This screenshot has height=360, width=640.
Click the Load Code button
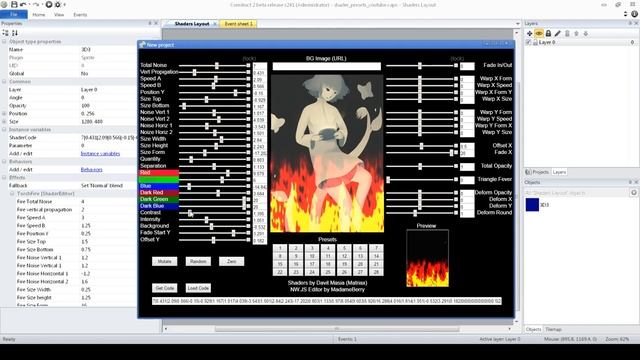(198, 288)
